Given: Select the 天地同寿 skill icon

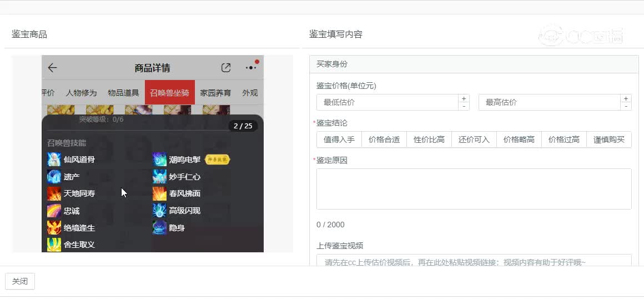Looking at the screenshot, I should tap(54, 193).
